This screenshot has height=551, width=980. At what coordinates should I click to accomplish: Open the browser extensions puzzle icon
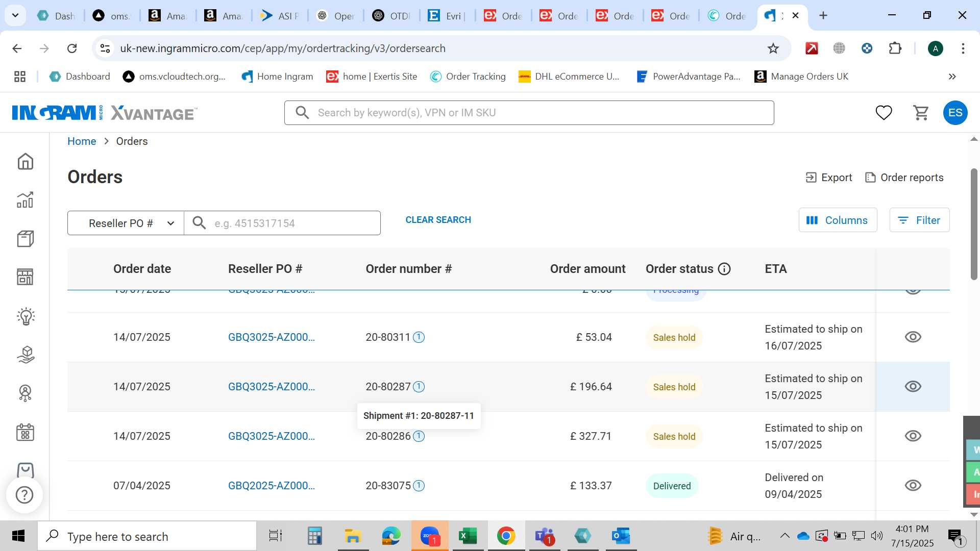point(895,48)
